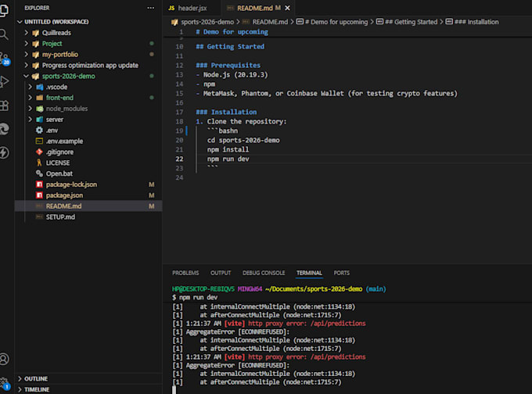Screen dimensions: 532x394
Task: Select the TERMINAL panel tab
Action: tap(309, 273)
